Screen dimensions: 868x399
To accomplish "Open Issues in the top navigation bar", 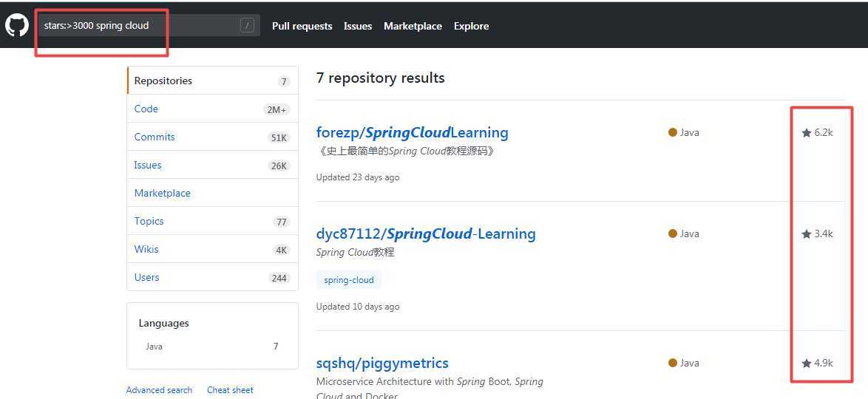I will point(358,26).
